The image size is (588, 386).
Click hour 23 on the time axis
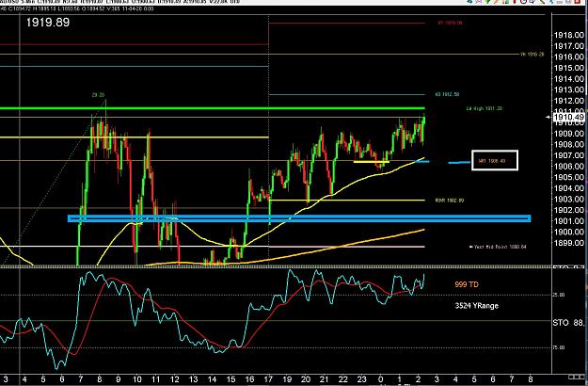[x=361, y=379]
